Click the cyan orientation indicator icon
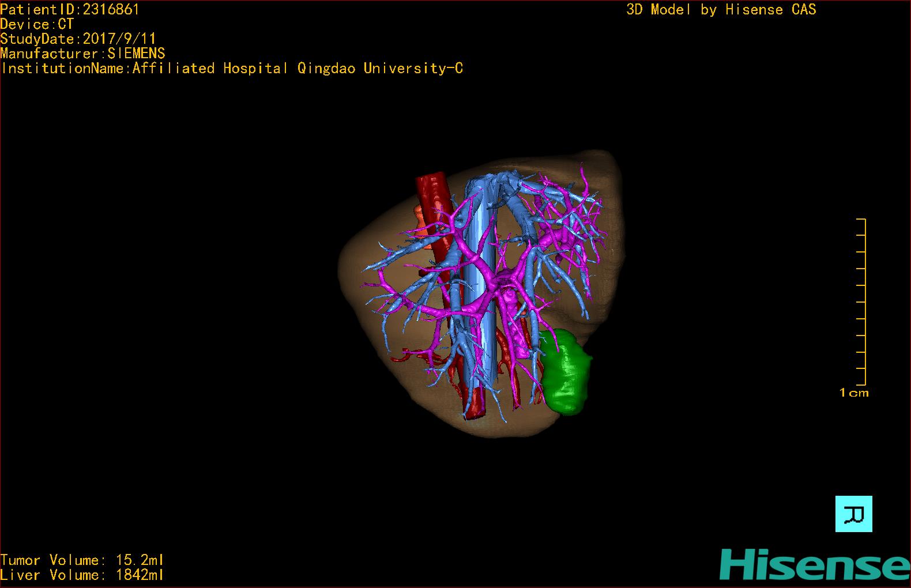Image resolution: width=911 pixels, height=588 pixels. 853,514
